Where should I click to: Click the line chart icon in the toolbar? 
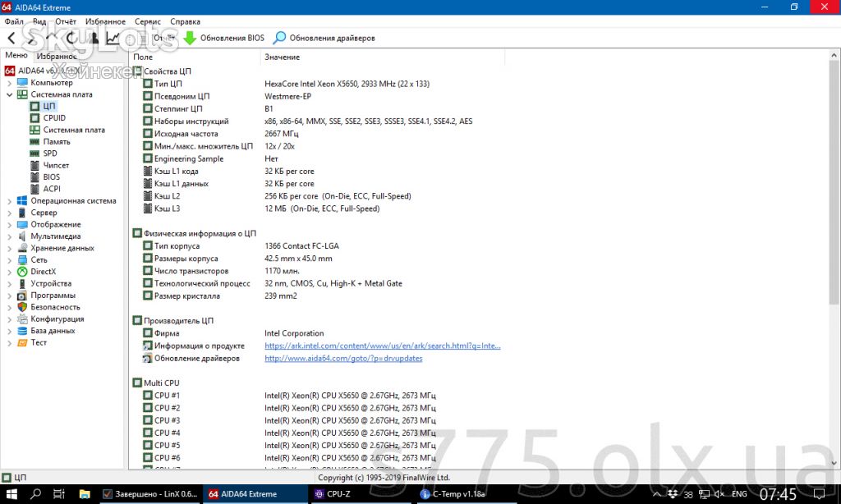click(x=113, y=38)
